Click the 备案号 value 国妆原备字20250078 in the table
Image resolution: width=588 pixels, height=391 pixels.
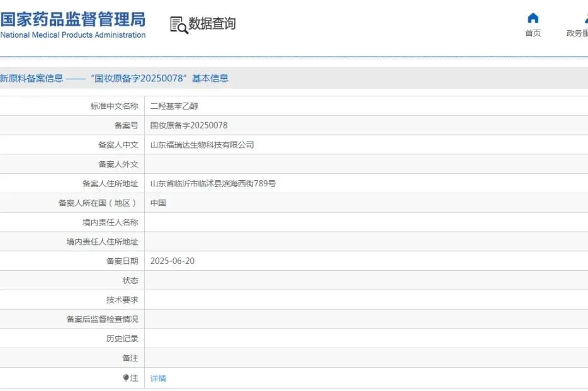click(x=189, y=125)
